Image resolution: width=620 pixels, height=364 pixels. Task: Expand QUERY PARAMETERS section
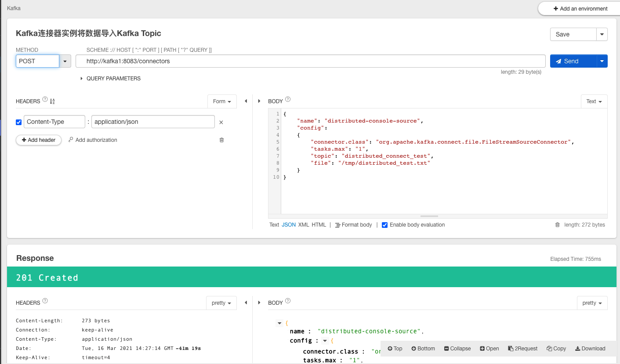click(110, 79)
